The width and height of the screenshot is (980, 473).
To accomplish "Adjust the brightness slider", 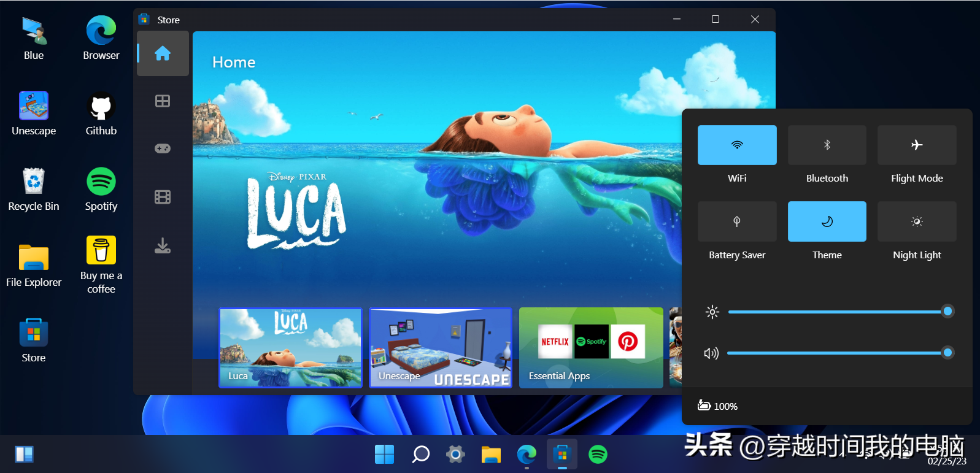I will pos(841,312).
